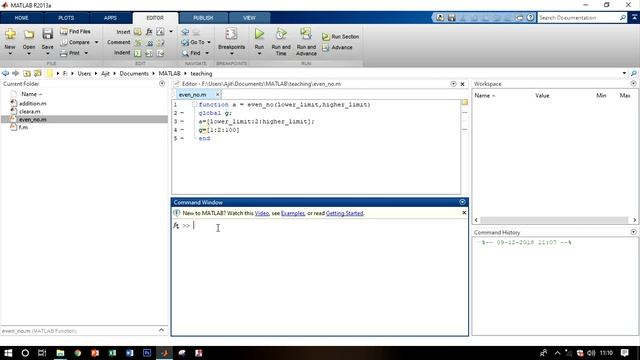Click the Run and Advance icon
Image resolution: width=640 pixels, height=360 pixels.
click(x=306, y=34)
